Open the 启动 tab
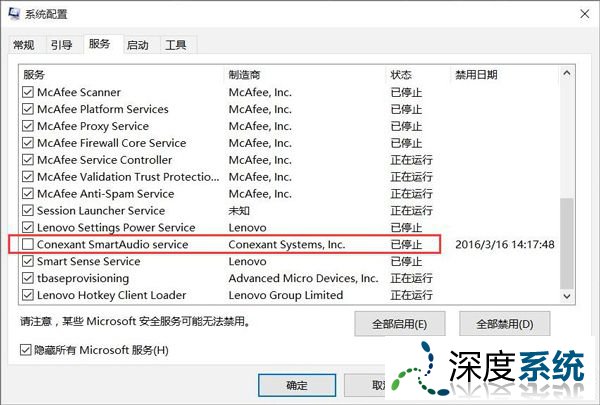The image size is (600, 405). (x=138, y=45)
